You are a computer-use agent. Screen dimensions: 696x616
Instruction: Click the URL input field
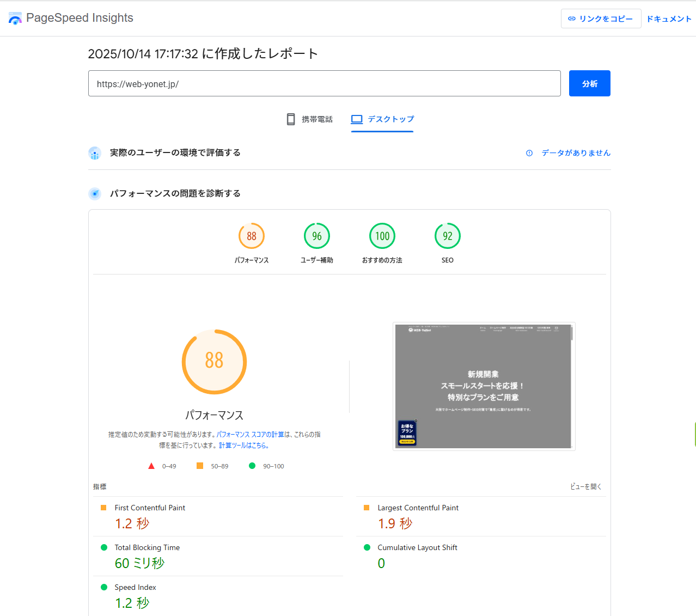click(324, 84)
